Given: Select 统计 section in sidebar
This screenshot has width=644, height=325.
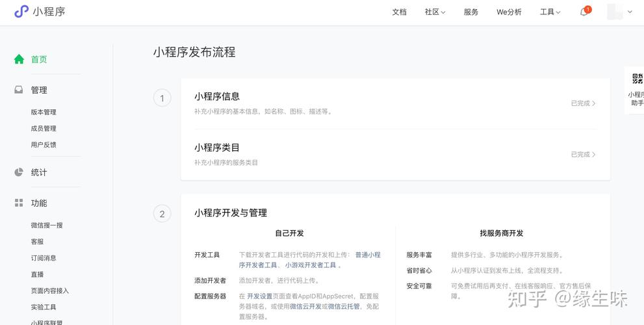Looking at the screenshot, I should point(39,172).
